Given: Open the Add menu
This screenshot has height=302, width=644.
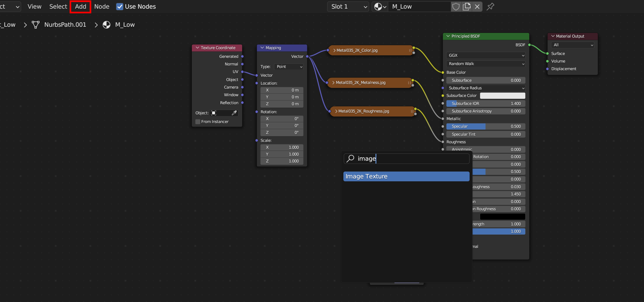Looking at the screenshot, I should click(x=80, y=6).
